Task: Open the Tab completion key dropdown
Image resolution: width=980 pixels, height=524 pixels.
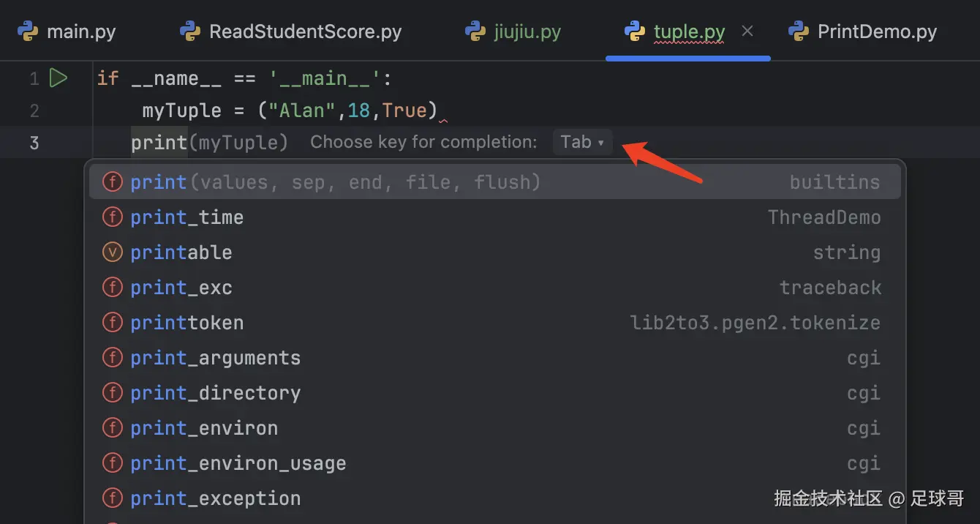Action: [x=582, y=142]
